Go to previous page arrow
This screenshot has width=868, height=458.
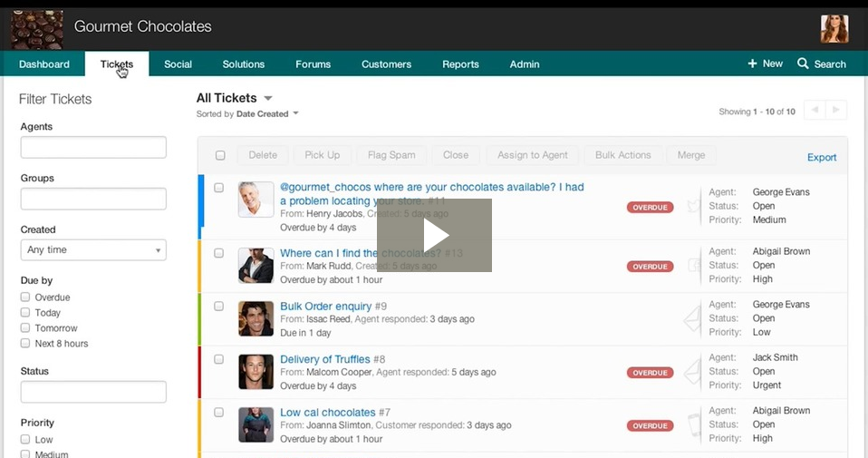coord(815,110)
